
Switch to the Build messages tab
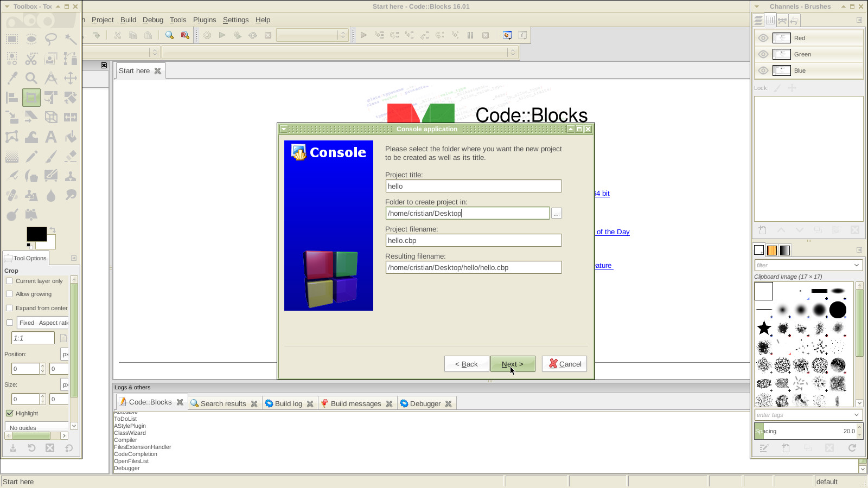356,403
